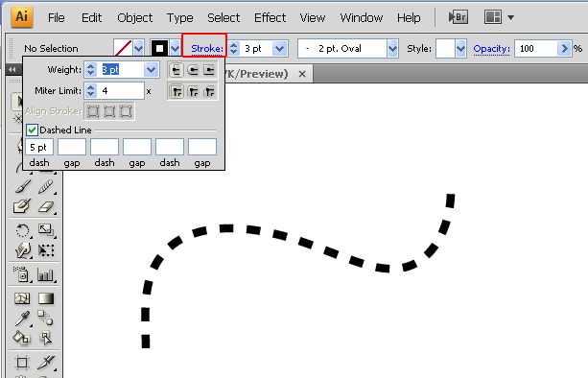Expand the Opacity slider arrow
Screen dimensions: 588x378
[564, 48]
